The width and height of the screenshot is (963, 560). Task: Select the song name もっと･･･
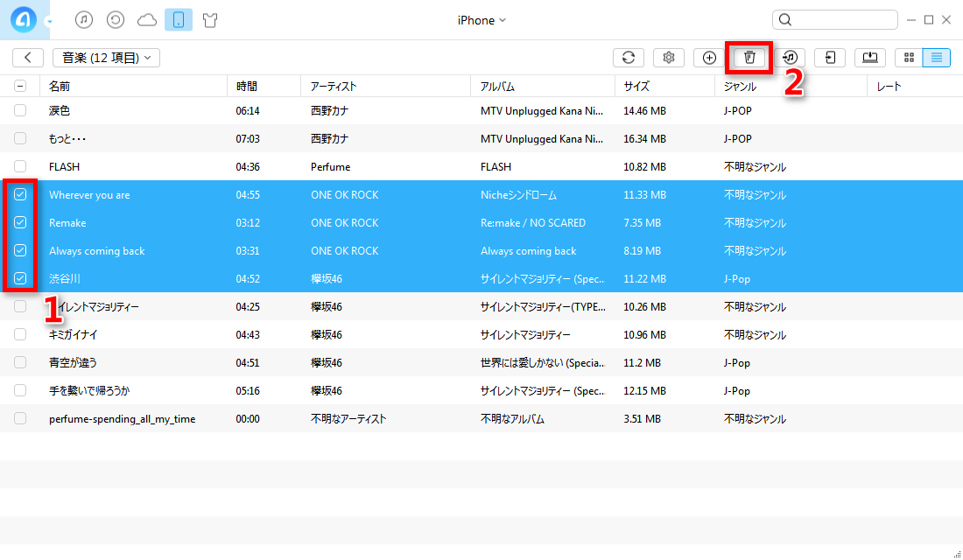pos(67,139)
